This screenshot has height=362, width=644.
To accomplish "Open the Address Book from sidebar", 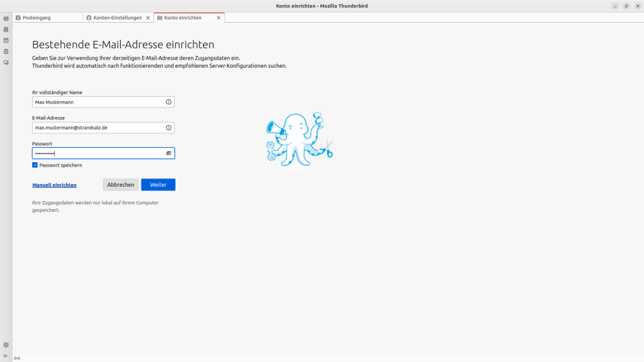I will pyautogui.click(x=6, y=29).
